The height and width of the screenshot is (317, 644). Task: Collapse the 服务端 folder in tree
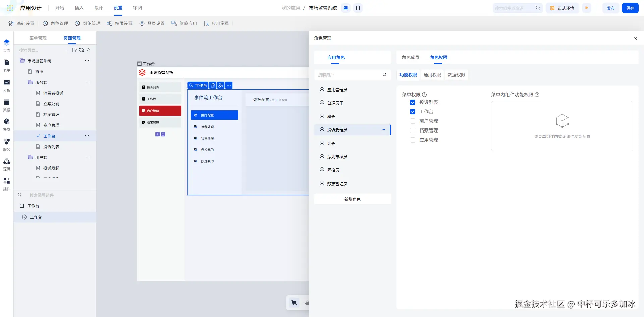[31, 82]
